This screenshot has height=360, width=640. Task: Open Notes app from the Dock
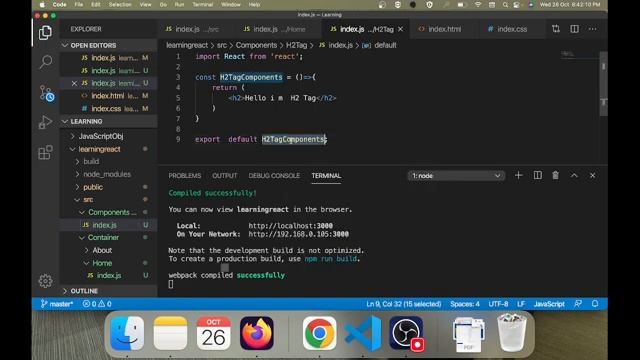click(x=170, y=333)
